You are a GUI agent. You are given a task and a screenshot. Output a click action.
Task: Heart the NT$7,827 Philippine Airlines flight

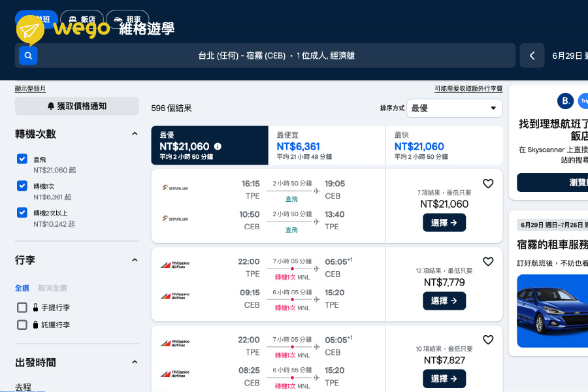click(488, 340)
